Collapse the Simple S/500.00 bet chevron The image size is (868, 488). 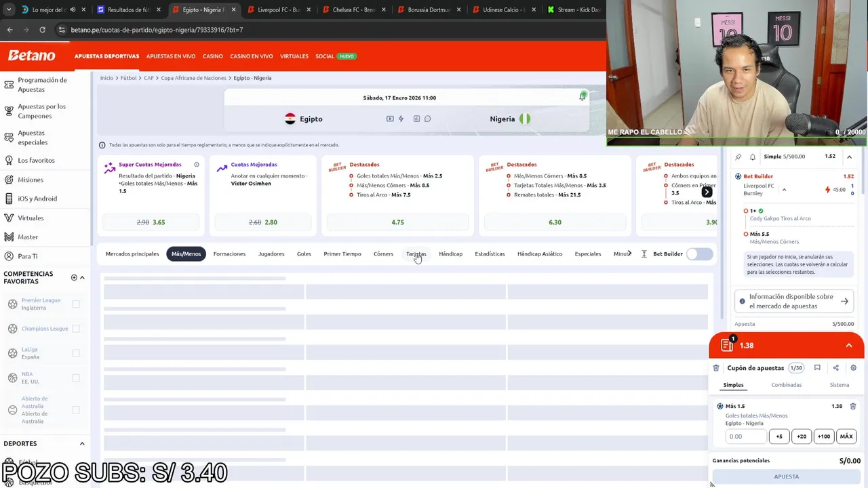(x=849, y=157)
